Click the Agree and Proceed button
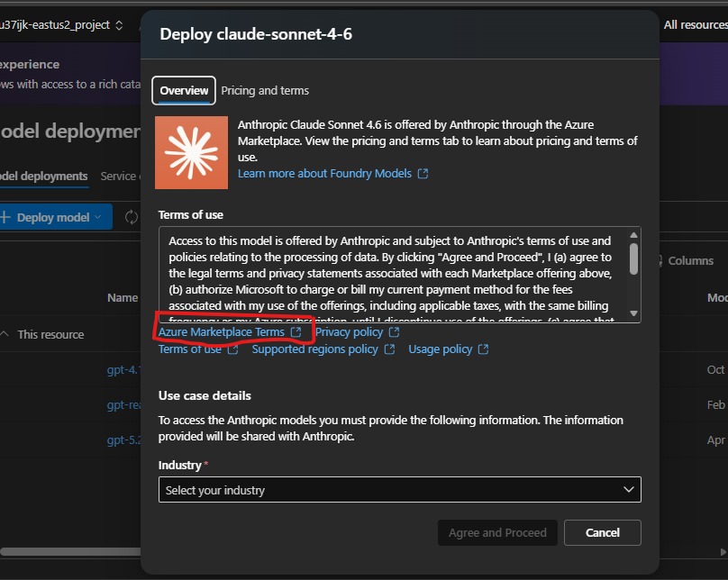 pos(497,532)
